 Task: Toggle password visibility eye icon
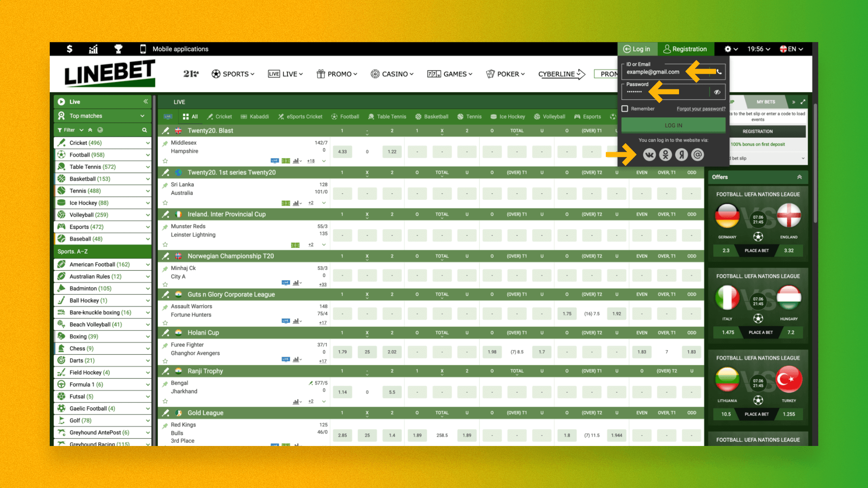[717, 92]
